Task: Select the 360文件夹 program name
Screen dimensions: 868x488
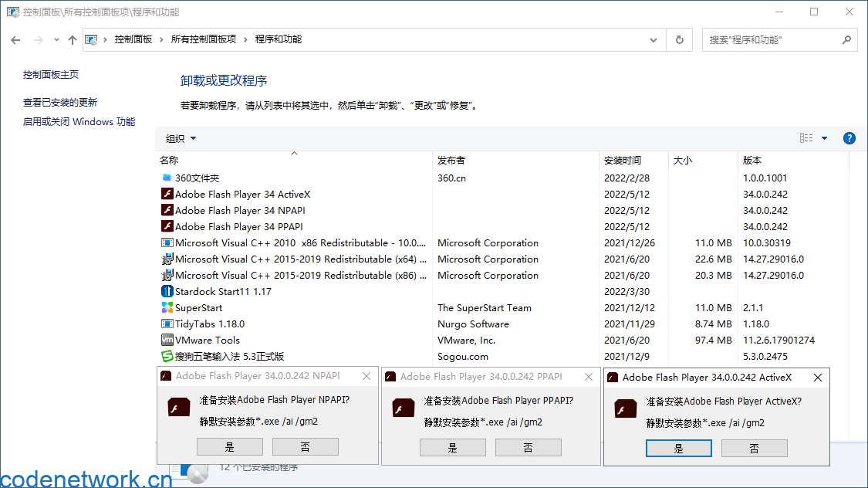Action: [x=197, y=178]
